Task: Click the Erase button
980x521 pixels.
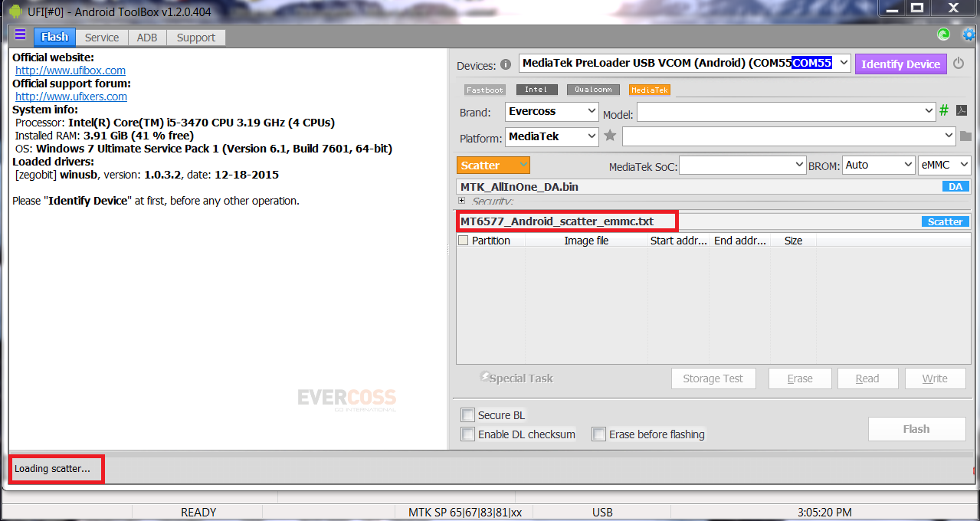Action: [x=800, y=378]
